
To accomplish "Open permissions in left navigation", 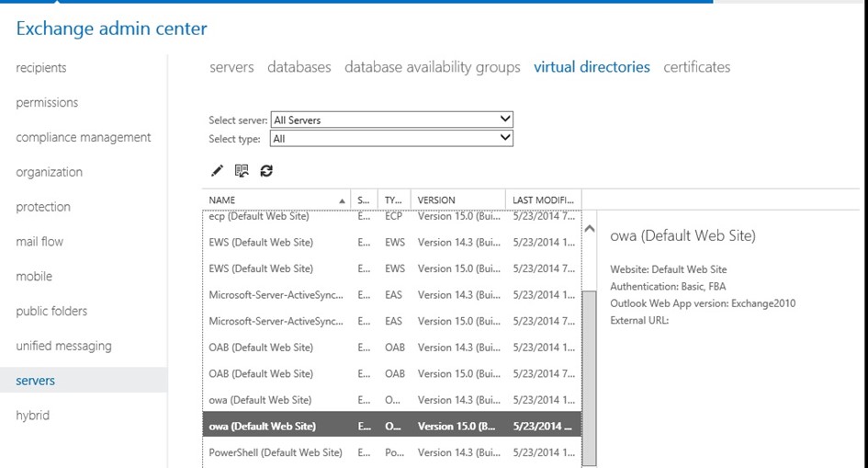I will (47, 102).
